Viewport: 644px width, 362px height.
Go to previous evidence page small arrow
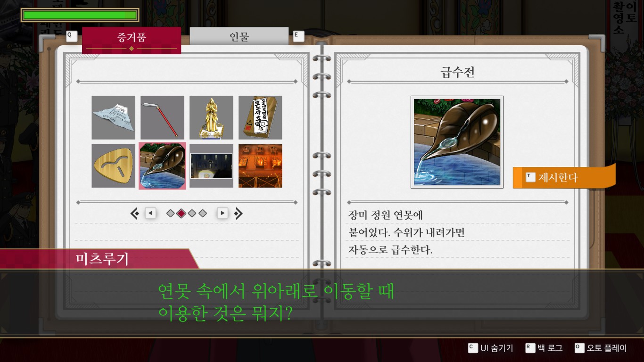coord(150,213)
